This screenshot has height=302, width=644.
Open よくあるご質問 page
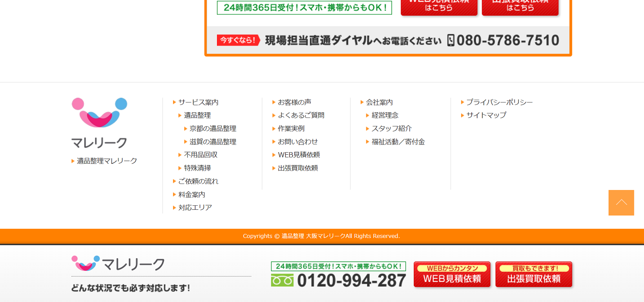[301, 115]
